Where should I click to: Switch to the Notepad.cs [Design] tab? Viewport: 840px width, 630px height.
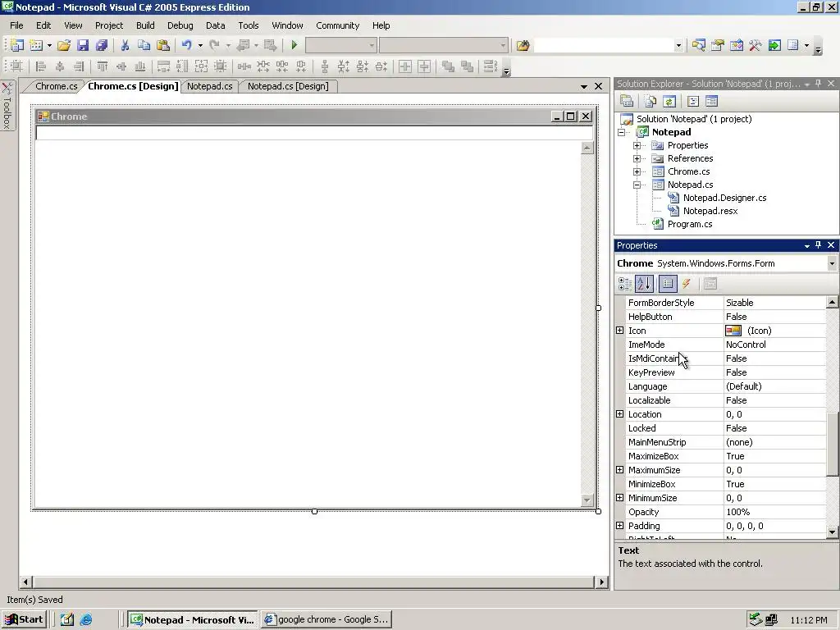(288, 86)
